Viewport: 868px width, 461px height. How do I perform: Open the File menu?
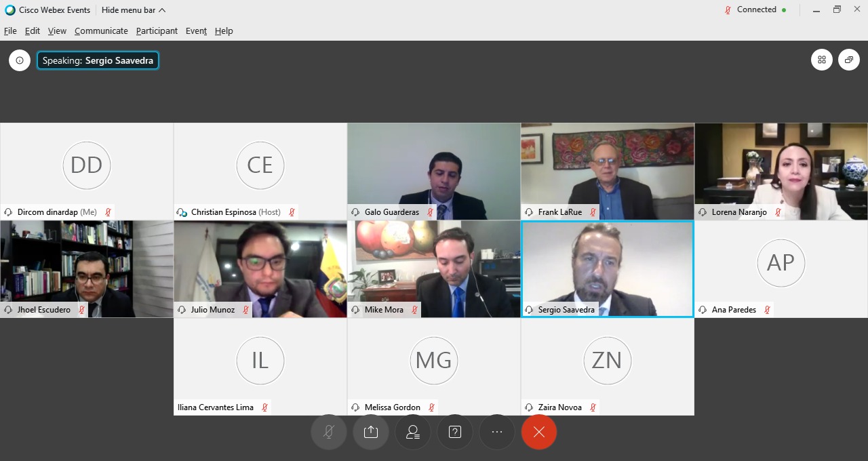click(10, 31)
